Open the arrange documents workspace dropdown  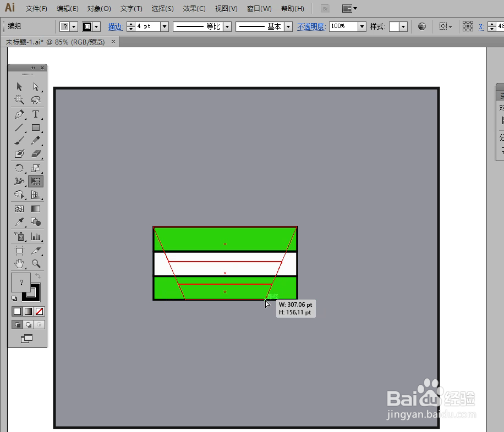(x=349, y=9)
